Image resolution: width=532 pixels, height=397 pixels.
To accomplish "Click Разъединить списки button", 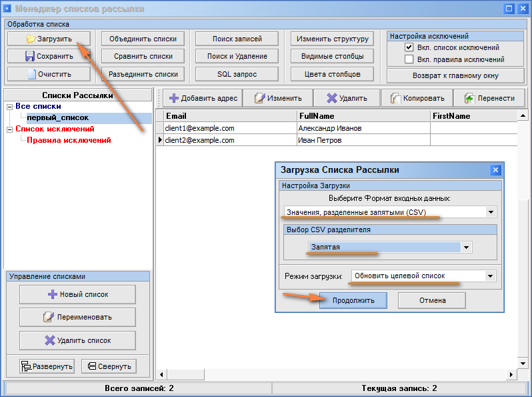I will [x=143, y=74].
